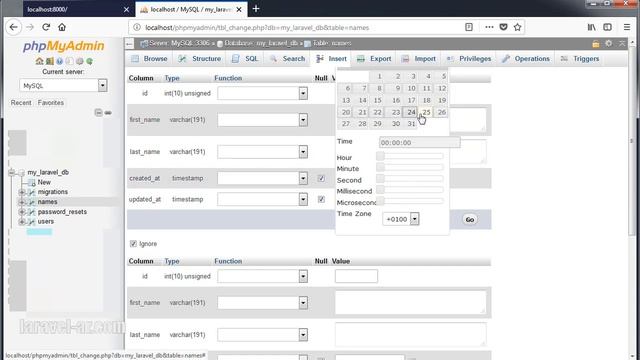Screen dimensions: 640x360
Task: Click the page-related lock icon in phpMyAdmin header
Action: 596,43
